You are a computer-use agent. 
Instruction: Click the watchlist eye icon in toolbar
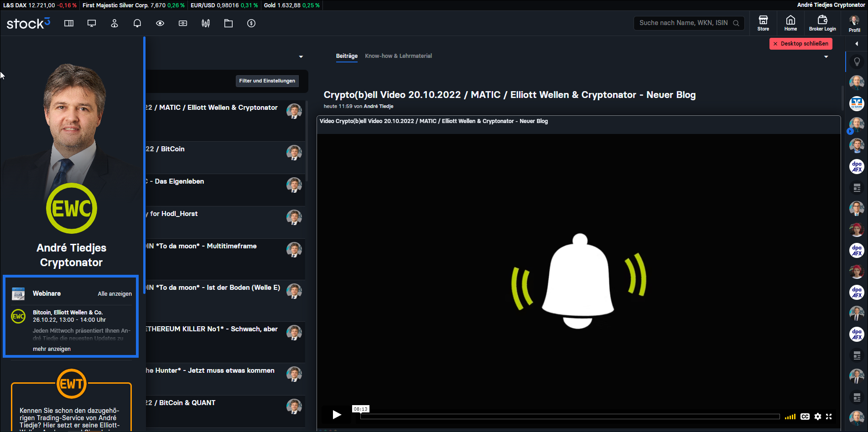[x=160, y=23]
